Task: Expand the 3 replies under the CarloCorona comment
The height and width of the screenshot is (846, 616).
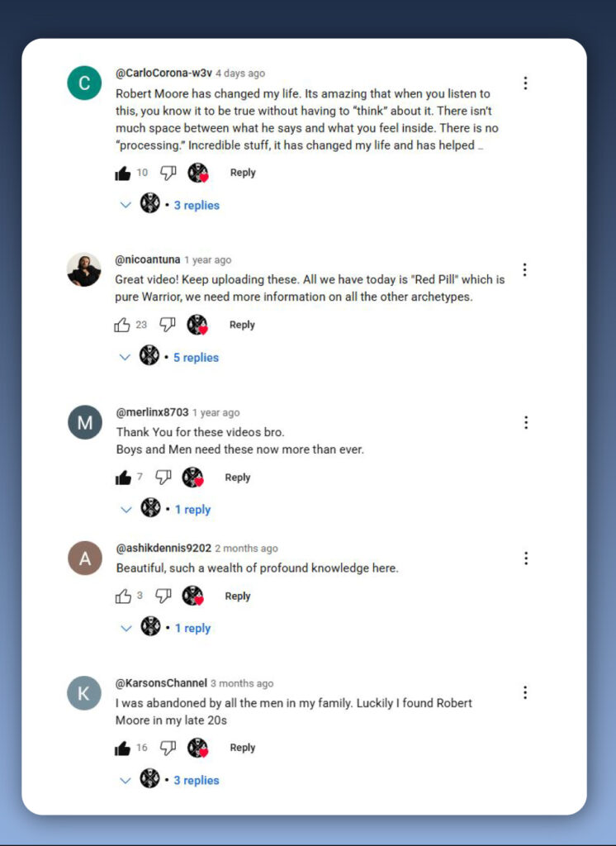Action: coord(169,205)
